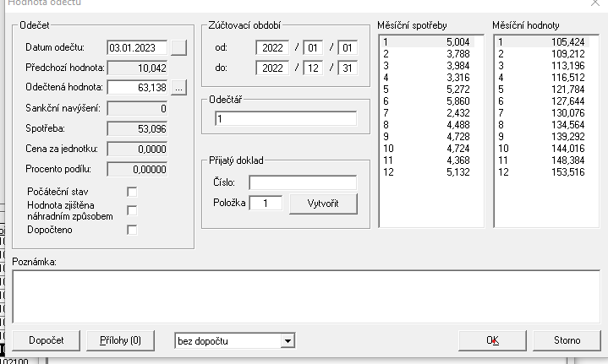This screenshot has height=364, width=608.
Task: Enable the Počáteční stav checkbox
Action: pyautogui.click(x=131, y=192)
